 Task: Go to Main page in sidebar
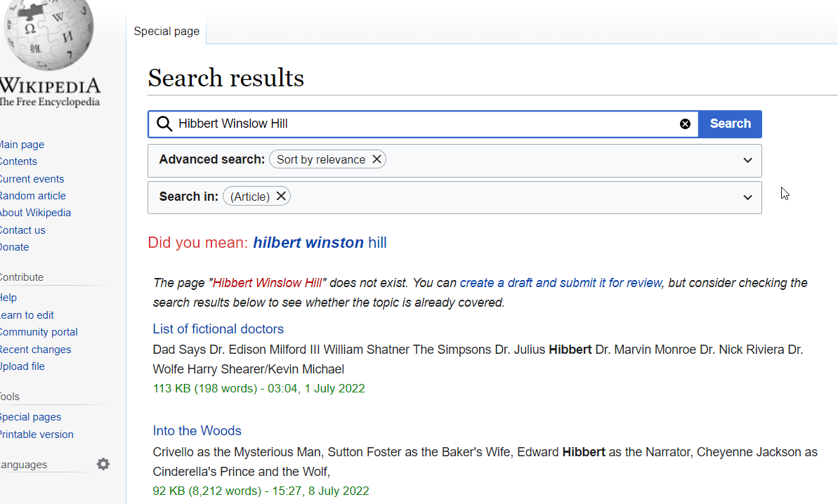tap(21, 145)
